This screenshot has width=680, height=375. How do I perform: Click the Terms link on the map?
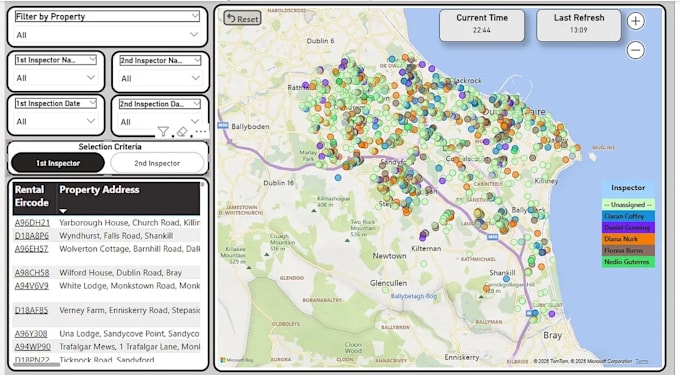point(642,361)
